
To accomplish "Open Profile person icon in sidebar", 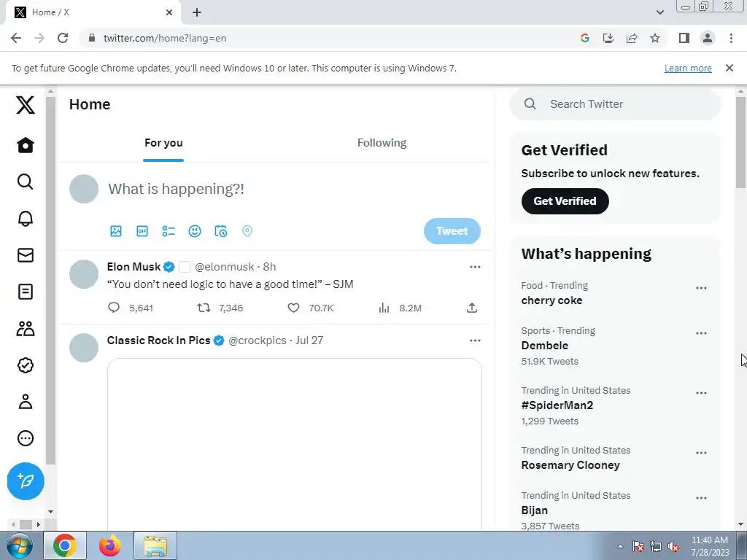I will 26,402.
